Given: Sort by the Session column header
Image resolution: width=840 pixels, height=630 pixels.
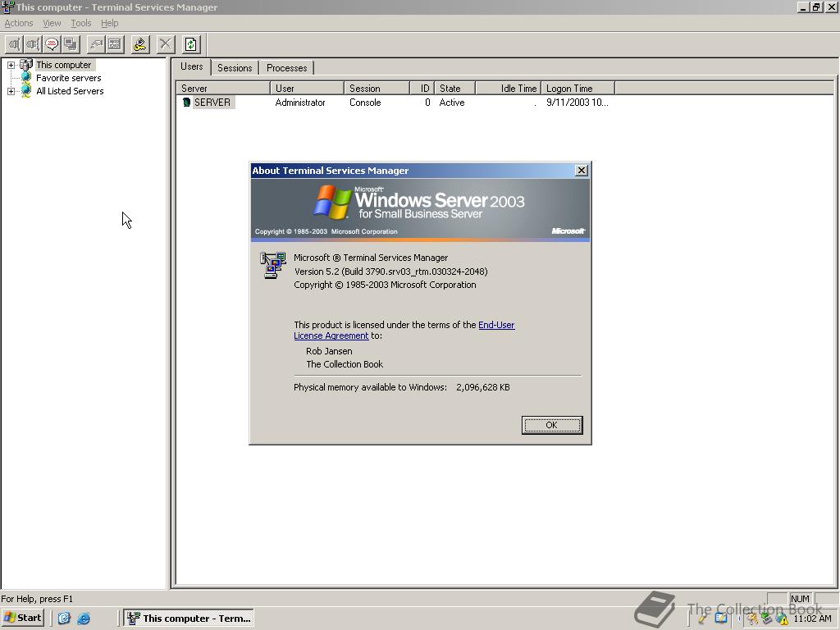Looking at the screenshot, I should (x=377, y=89).
